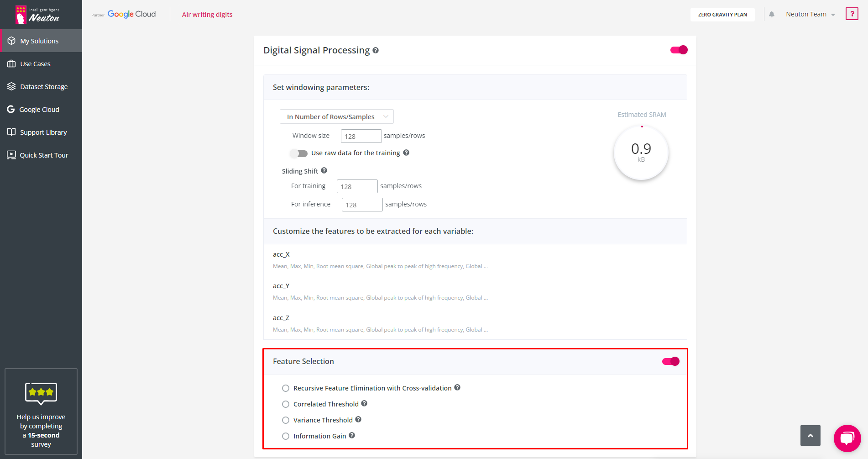The height and width of the screenshot is (459, 868).
Task: Click the three-star survey icon
Action: point(41,393)
